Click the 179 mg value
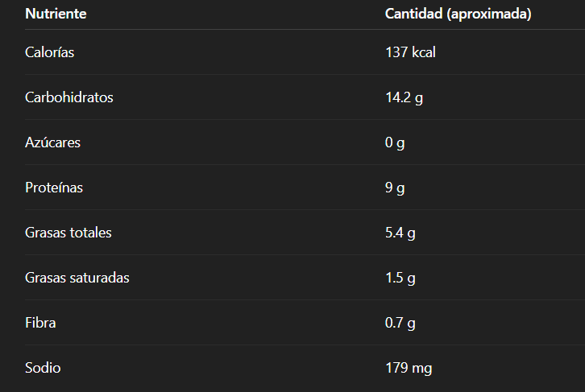This screenshot has height=392, width=585. [409, 368]
